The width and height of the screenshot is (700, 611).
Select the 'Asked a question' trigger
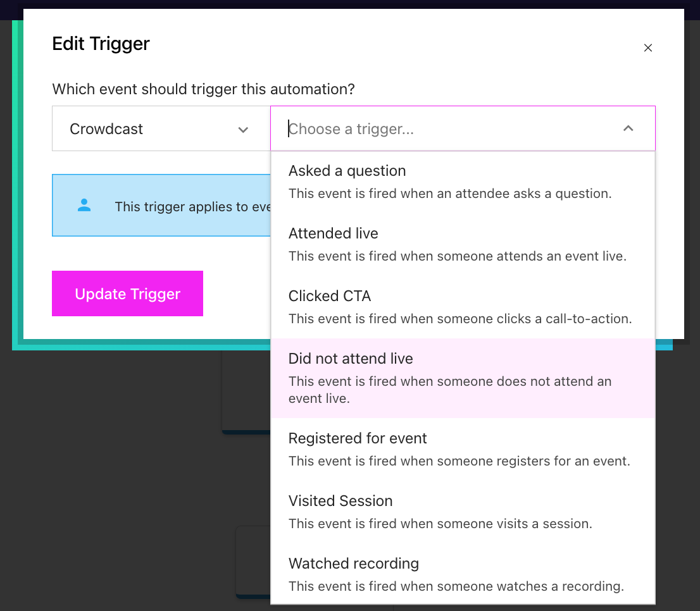347,171
